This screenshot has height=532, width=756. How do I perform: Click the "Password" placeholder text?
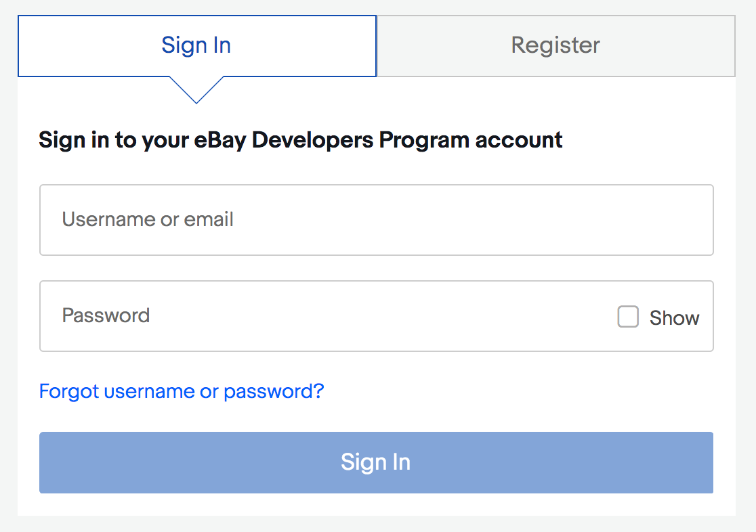click(x=106, y=315)
